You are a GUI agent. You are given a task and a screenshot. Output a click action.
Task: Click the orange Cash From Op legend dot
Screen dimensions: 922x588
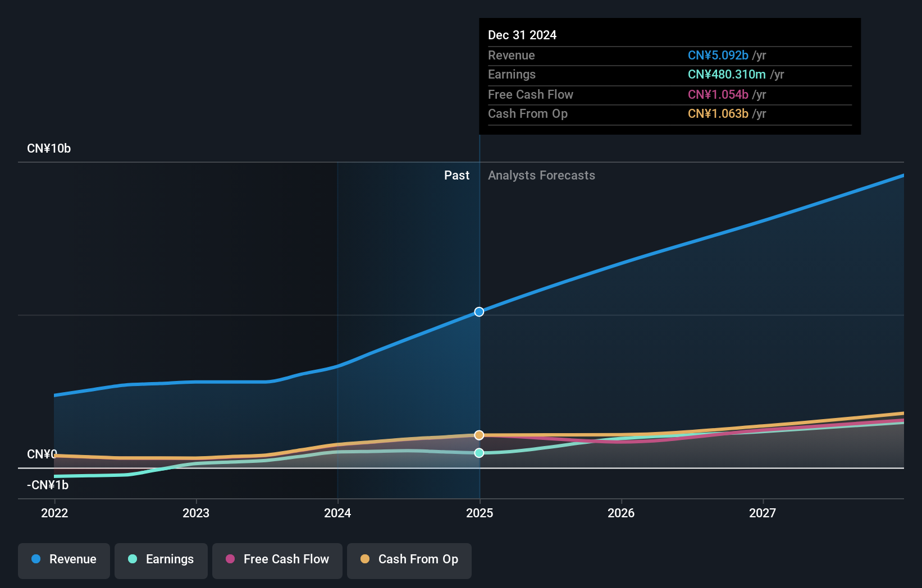tap(365, 559)
